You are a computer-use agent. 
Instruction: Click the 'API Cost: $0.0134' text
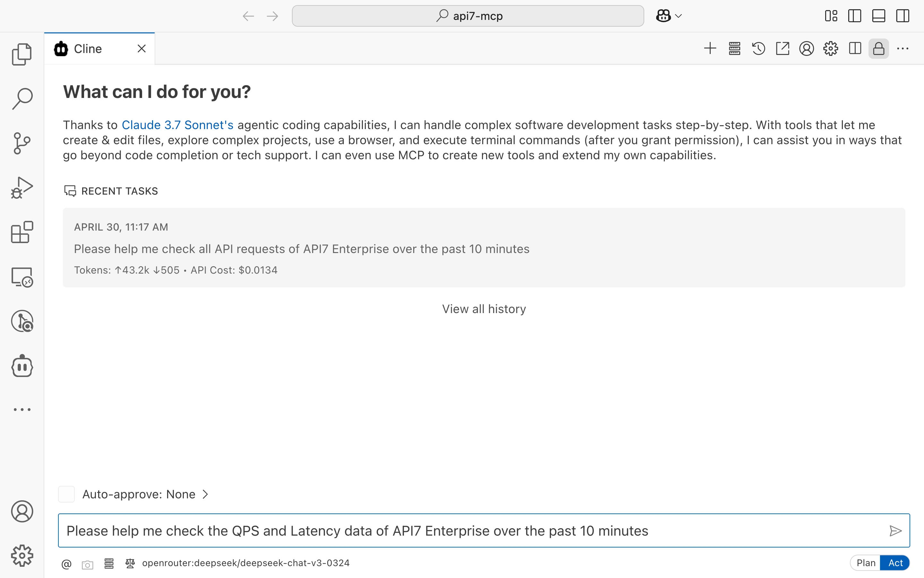coord(234,270)
